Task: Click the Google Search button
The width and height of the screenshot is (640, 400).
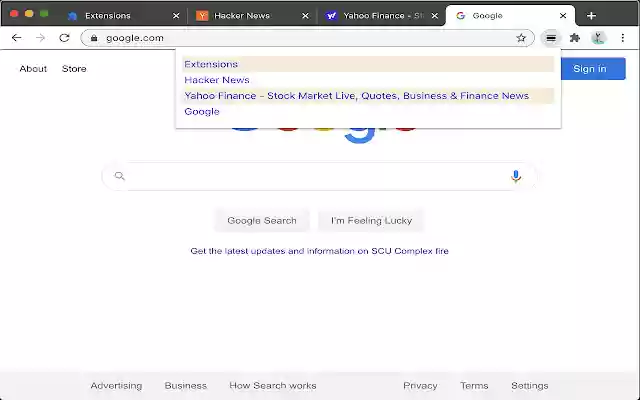Action: 262,220
